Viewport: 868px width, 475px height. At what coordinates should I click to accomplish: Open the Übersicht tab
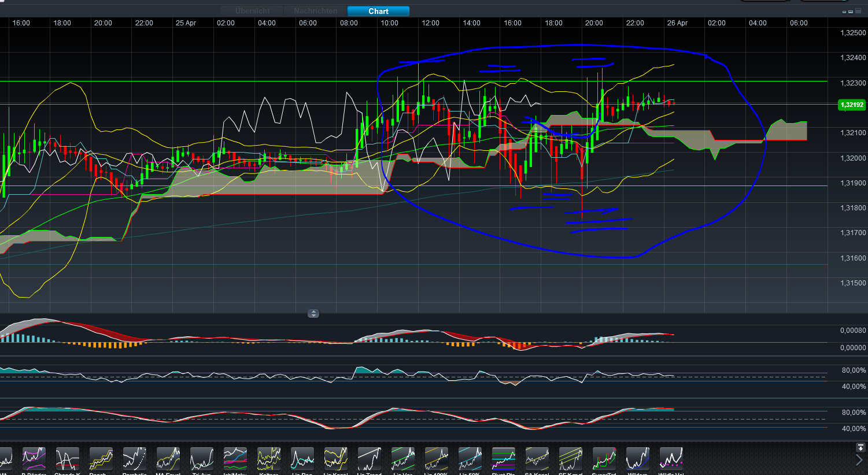(253, 11)
